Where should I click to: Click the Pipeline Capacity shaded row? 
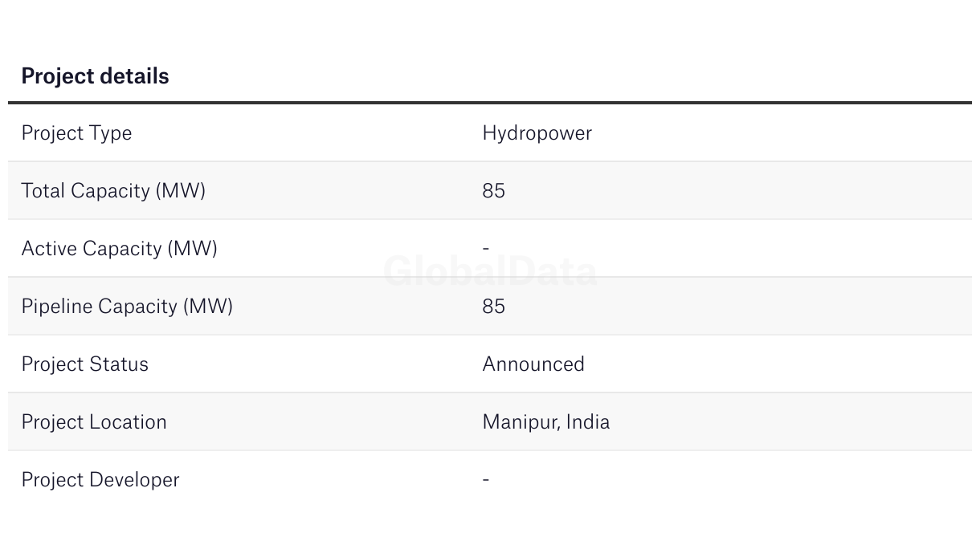click(490, 307)
